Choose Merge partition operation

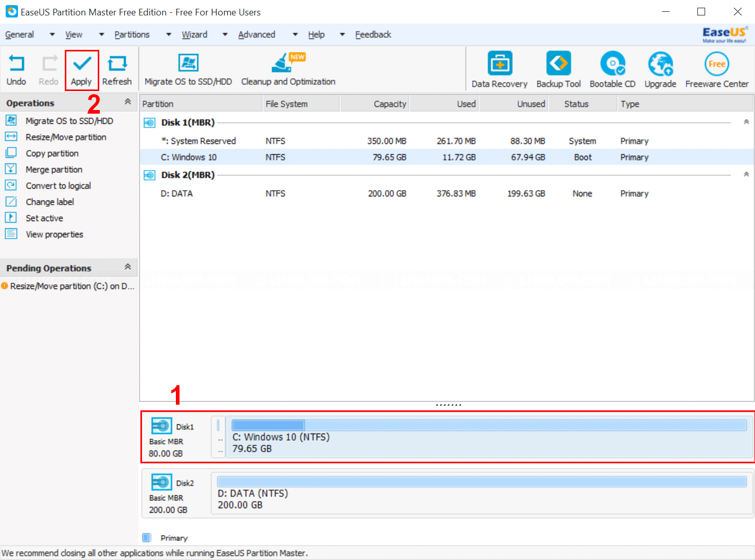tap(54, 170)
